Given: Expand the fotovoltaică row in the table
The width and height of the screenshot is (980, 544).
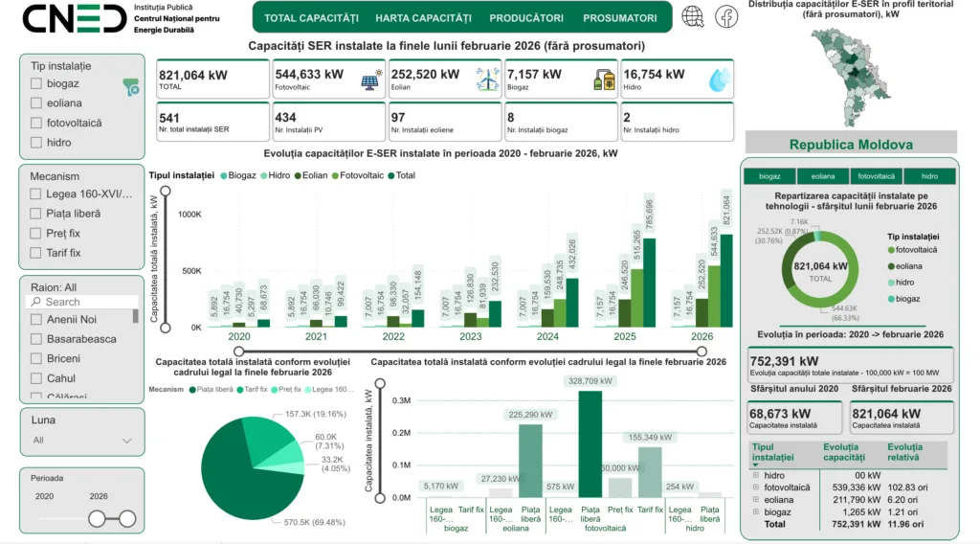Looking at the screenshot, I should 756,487.
